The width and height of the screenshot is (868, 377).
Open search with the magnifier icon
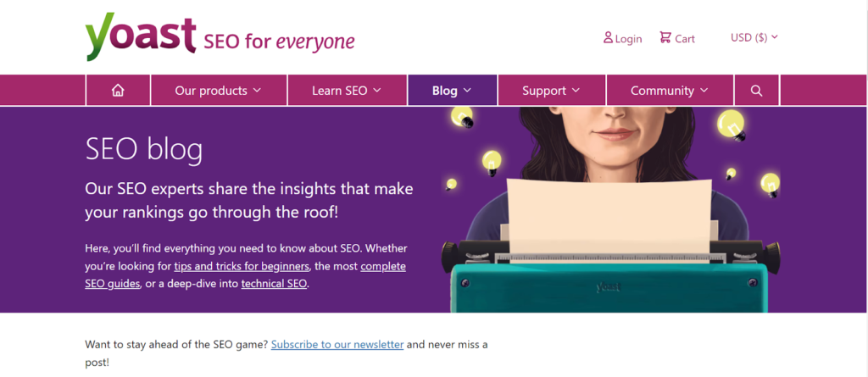click(x=756, y=91)
